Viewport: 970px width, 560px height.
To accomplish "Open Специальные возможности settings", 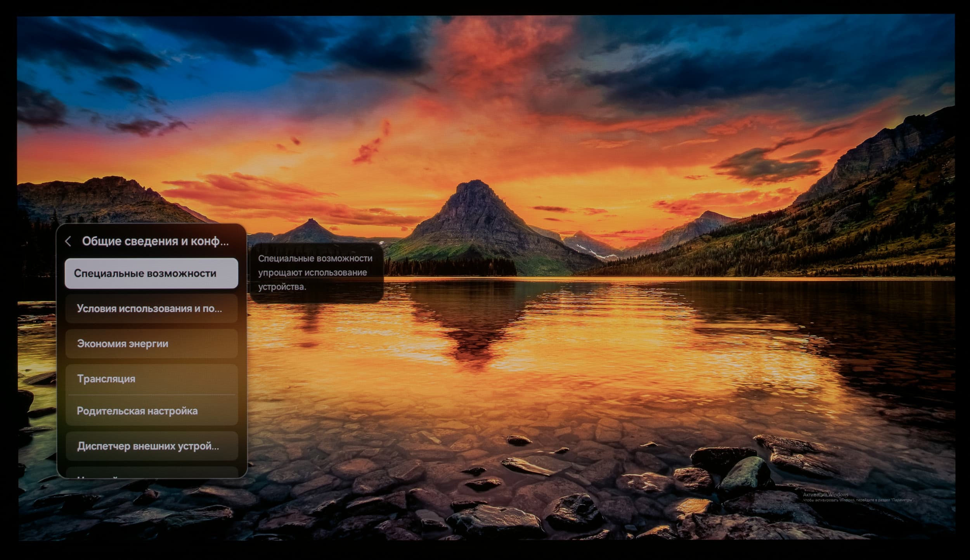I will click(x=151, y=273).
